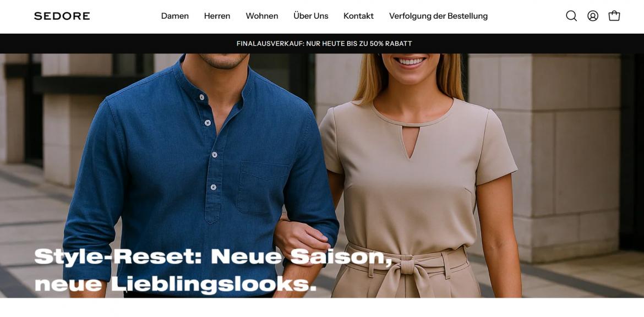Select Herren in the navigation

[x=217, y=16]
